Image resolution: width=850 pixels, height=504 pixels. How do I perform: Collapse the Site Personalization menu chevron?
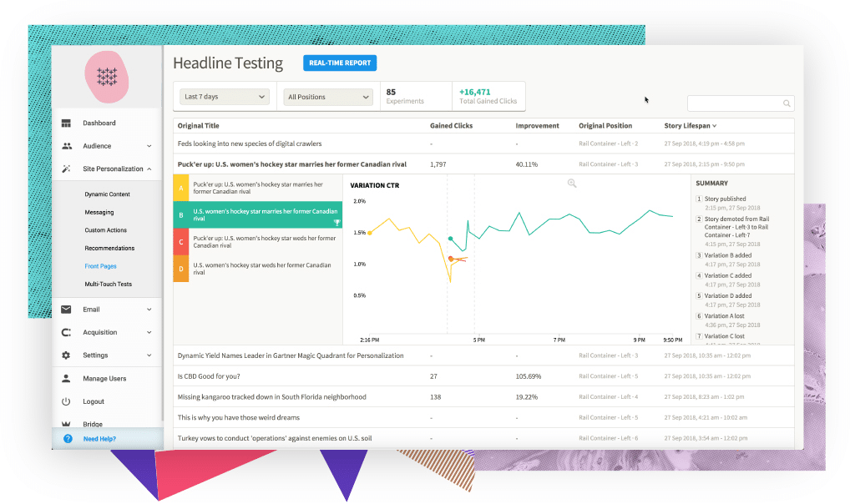pos(149,169)
